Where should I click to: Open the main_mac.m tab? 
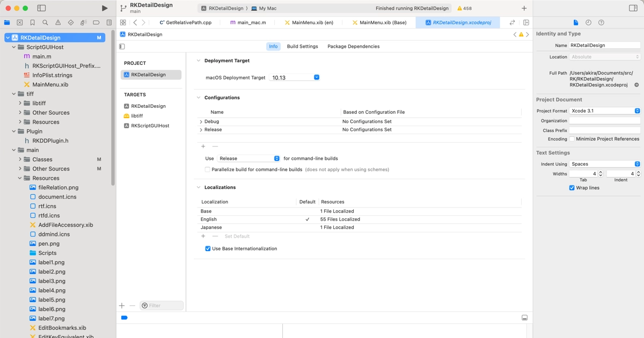[247, 23]
